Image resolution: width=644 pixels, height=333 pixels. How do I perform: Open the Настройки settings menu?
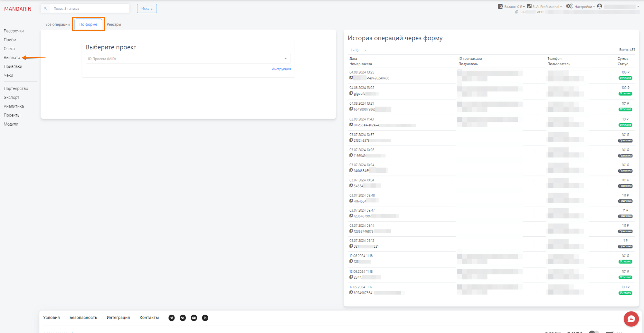[x=581, y=6]
